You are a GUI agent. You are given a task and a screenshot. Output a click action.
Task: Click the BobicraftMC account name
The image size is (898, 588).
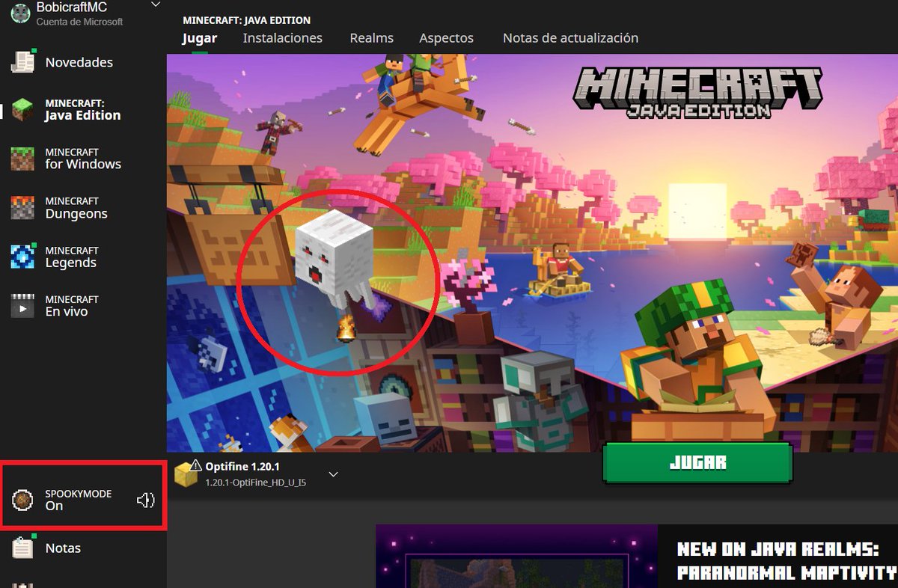(x=72, y=7)
